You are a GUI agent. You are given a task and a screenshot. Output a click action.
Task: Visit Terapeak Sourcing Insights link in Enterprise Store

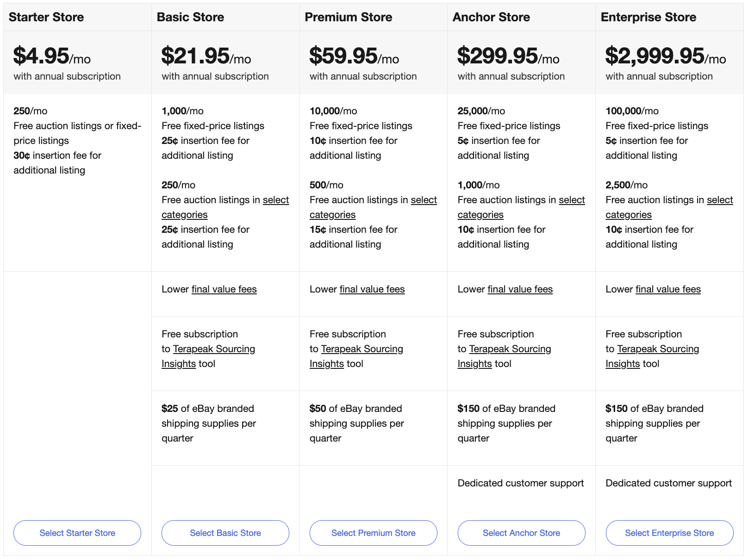[658, 349]
